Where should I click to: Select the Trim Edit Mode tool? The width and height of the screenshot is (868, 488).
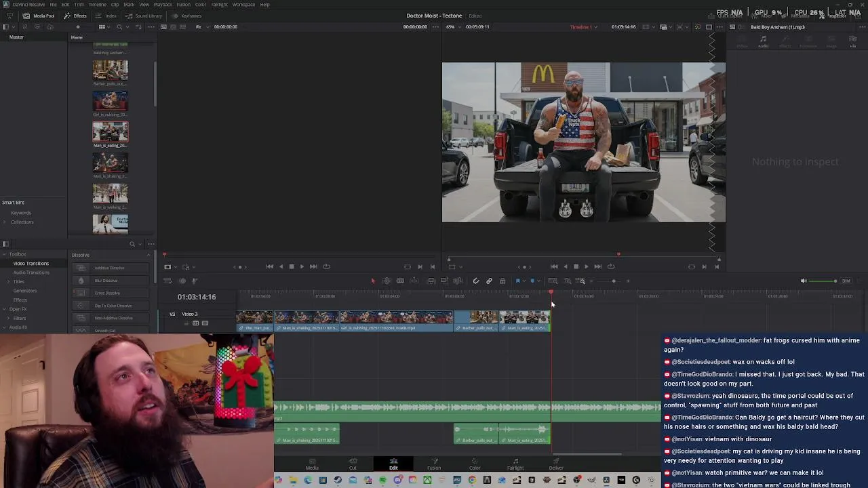coord(387,281)
